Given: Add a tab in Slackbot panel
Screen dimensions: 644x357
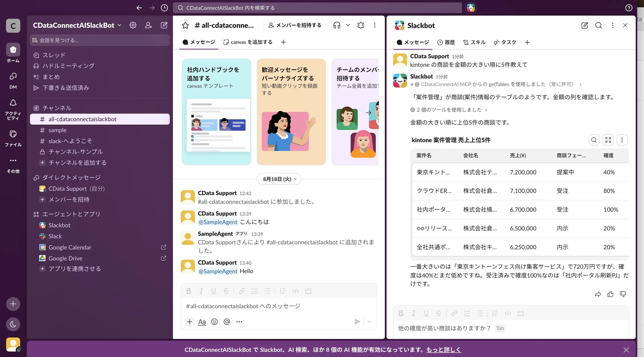Looking at the screenshot, I should [x=527, y=42].
